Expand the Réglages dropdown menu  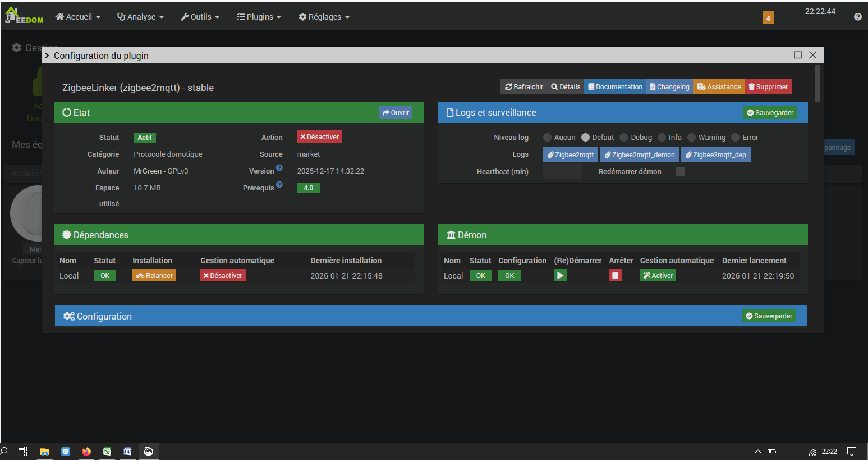click(324, 17)
